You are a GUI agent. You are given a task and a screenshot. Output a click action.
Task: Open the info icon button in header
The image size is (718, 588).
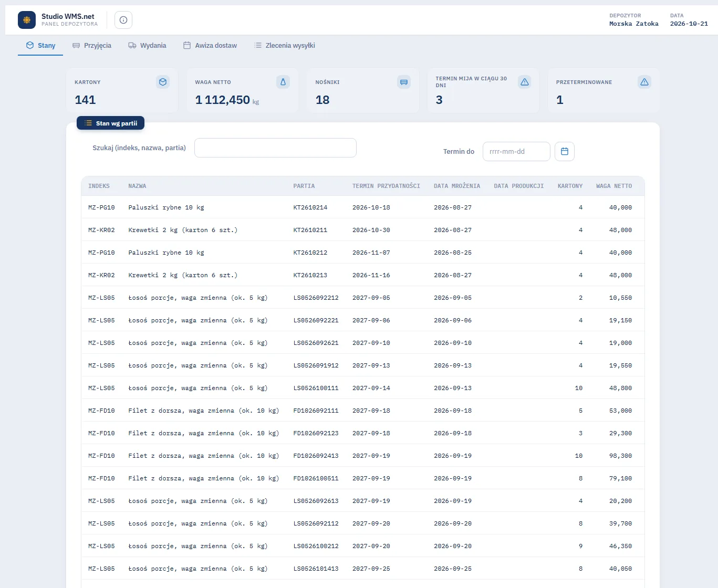pos(123,20)
